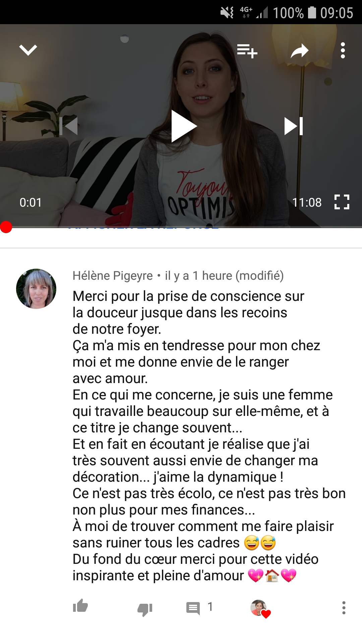This screenshot has width=362, height=644.
Task: Skip to the next video
Action: tap(294, 126)
